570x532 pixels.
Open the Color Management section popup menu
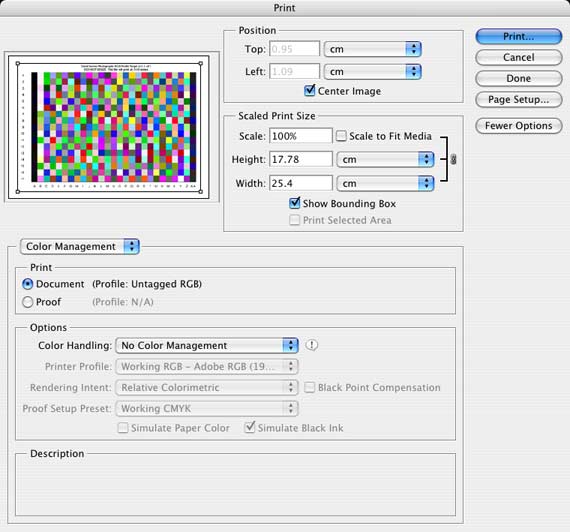point(80,247)
